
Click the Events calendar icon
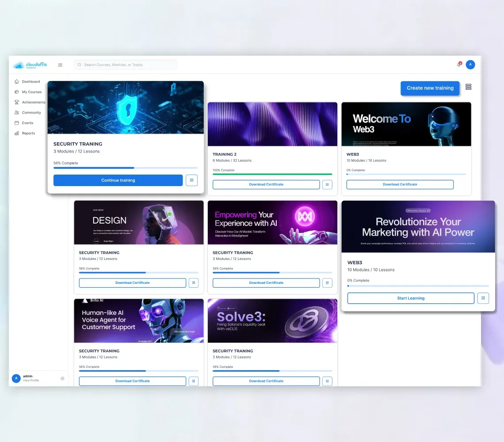(x=17, y=123)
